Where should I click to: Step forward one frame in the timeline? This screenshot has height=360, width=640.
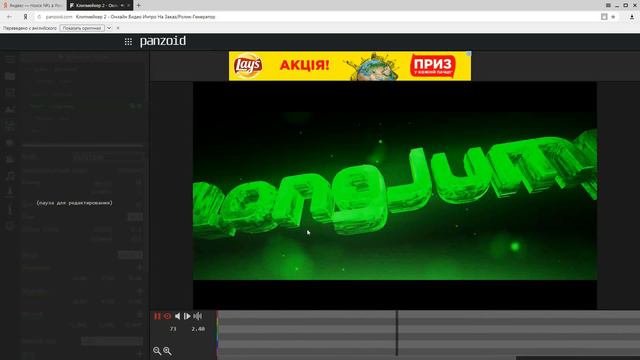[x=187, y=316]
